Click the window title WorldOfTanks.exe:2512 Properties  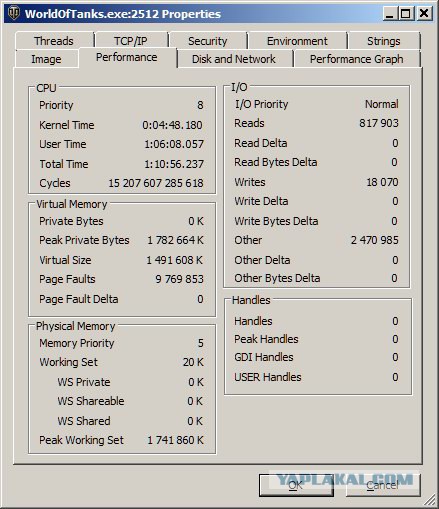coord(123,14)
